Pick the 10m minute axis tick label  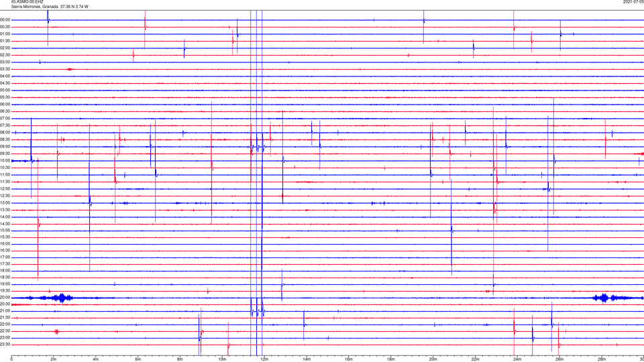click(222, 359)
